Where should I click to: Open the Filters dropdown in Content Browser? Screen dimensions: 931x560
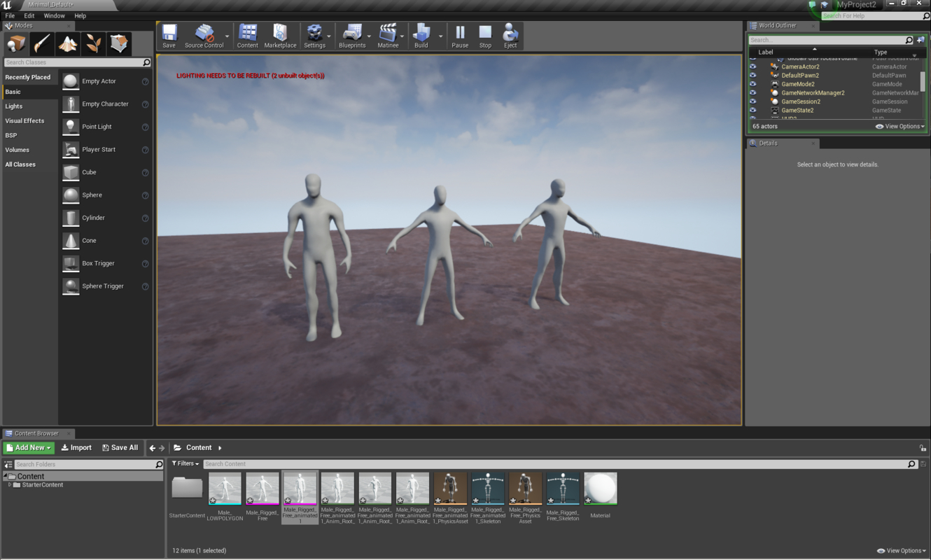pos(184,463)
